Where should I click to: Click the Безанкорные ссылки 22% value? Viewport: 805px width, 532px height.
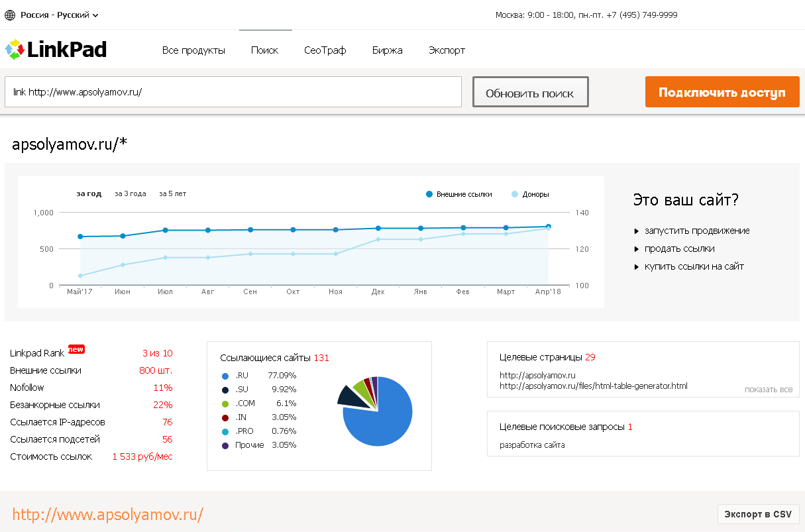[x=163, y=405]
